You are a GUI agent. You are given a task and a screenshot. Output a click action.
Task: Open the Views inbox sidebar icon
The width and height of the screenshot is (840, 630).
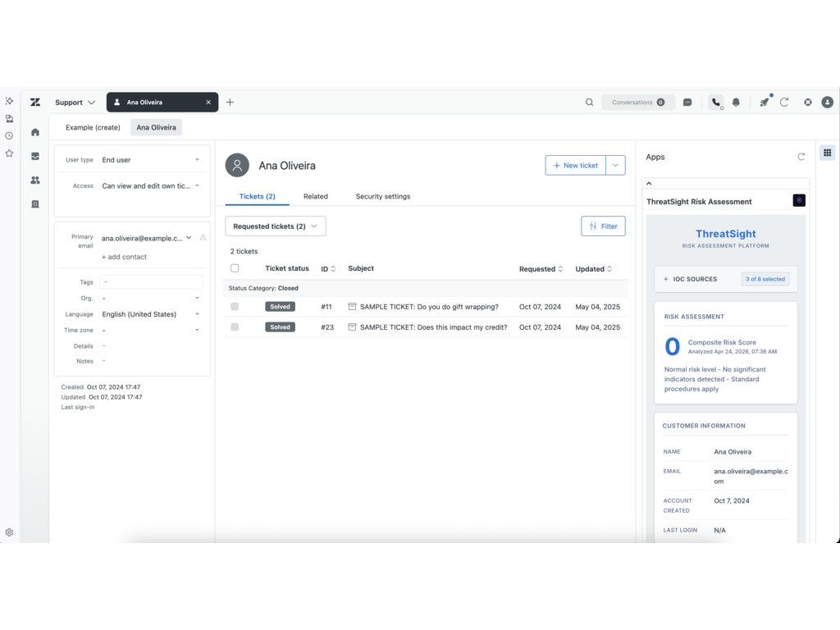(35, 157)
